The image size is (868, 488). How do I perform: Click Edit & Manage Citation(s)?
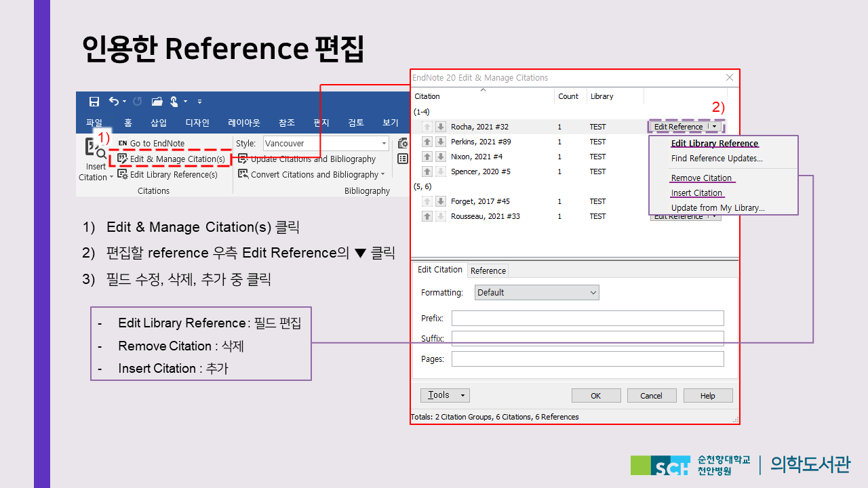click(x=171, y=159)
